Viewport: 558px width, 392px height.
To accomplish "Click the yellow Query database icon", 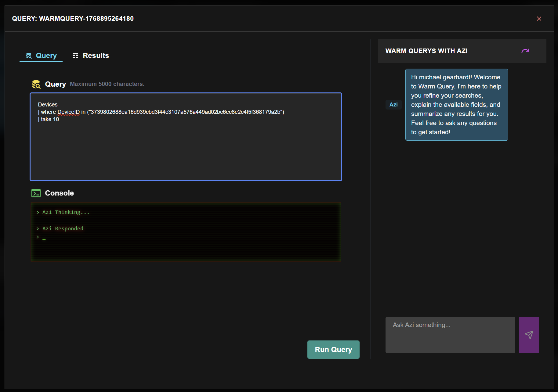I will [36, 84].
